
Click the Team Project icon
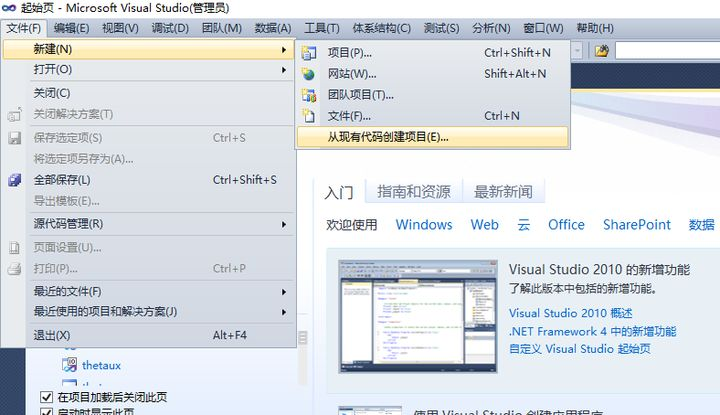point(309,95)
